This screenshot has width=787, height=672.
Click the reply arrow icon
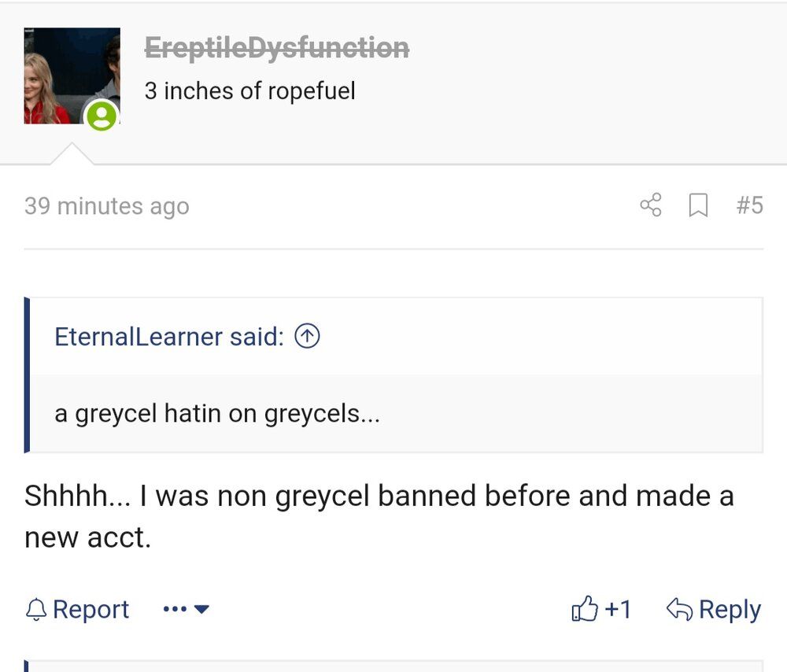click(680, 609)
